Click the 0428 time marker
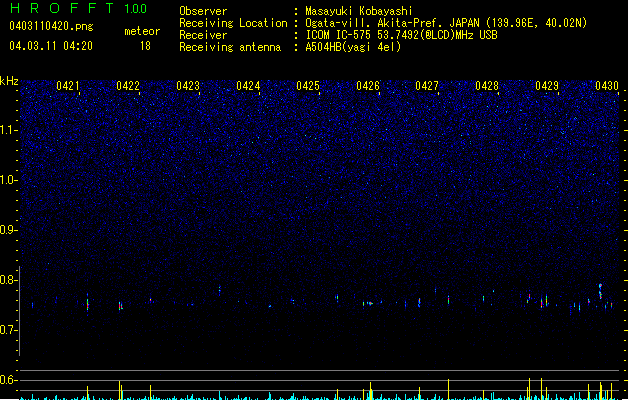This screenshot has height=400, width=629. pos(487,86)
